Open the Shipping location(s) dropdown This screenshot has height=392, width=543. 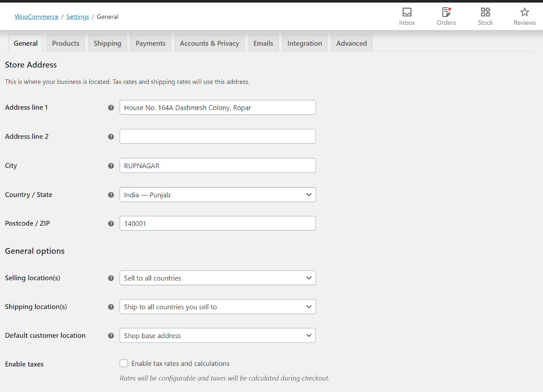(x=218, y=307)
